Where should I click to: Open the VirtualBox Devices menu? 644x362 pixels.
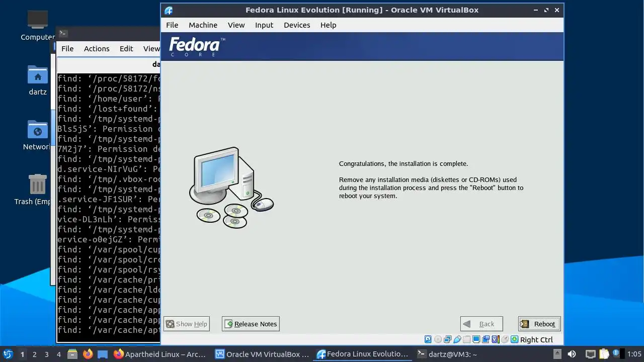pos(297,25)
